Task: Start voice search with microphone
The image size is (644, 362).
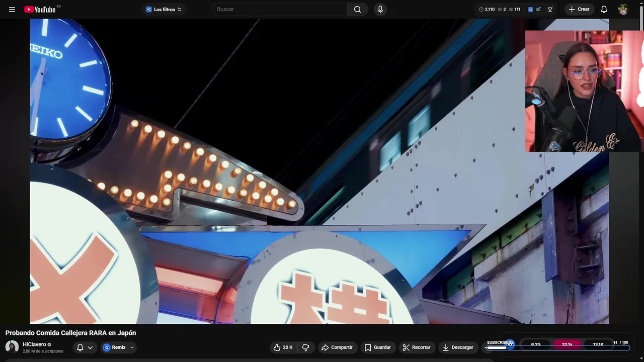Action: pyautogui.click(x=380, y=9)
